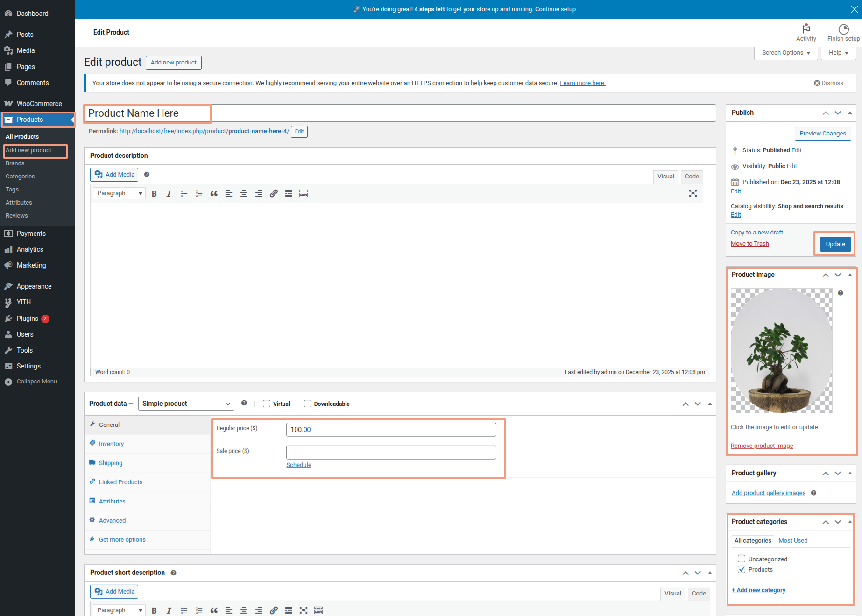Open the Simple product type dropdown
This screenshot has height=616, width=862.
(186, 404)
